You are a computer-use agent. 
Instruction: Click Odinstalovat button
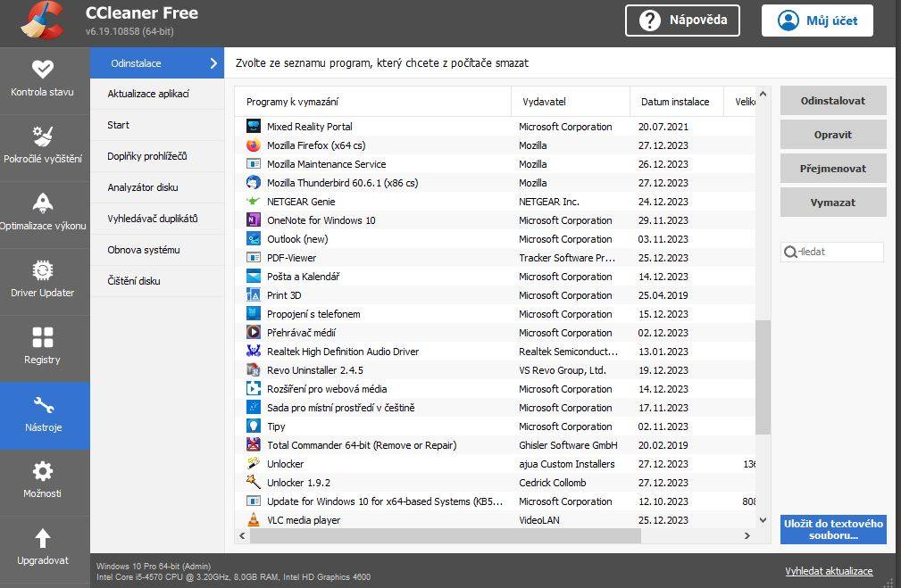pos(833,101)
